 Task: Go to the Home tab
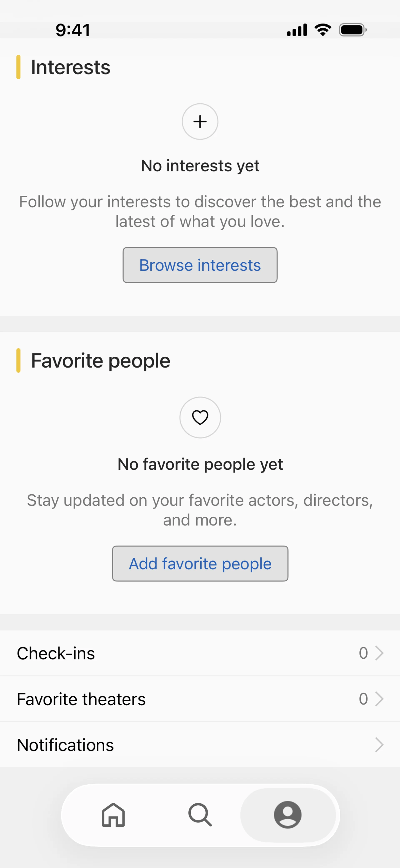point(114,815)
